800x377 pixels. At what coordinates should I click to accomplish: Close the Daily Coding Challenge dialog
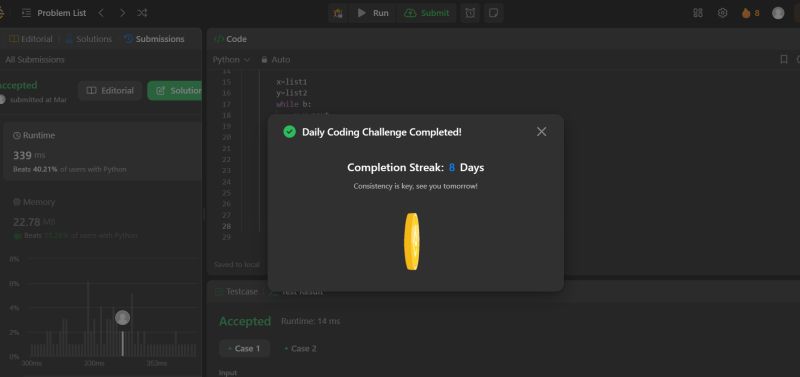pyautogui.click(x=541, y=132)
